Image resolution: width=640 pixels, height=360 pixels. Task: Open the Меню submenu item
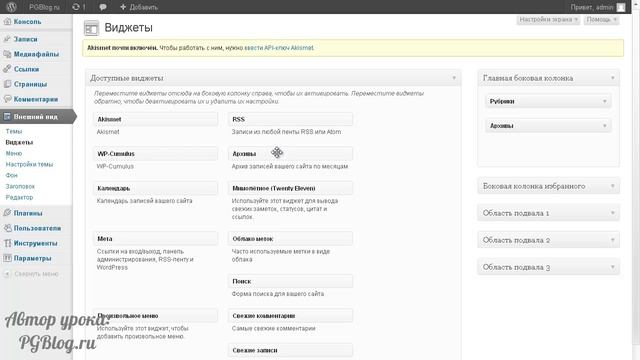[14, 153]
